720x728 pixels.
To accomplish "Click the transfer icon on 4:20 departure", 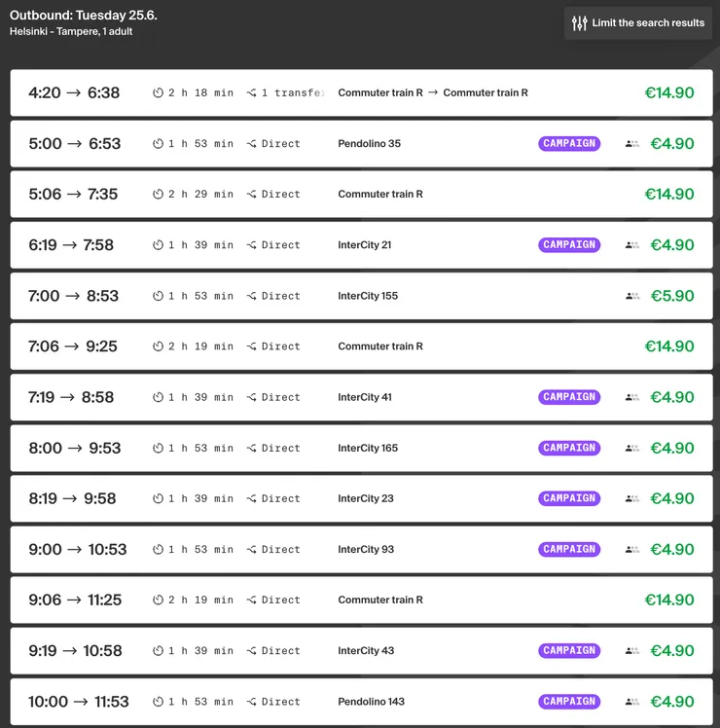I will coord(252,93).
